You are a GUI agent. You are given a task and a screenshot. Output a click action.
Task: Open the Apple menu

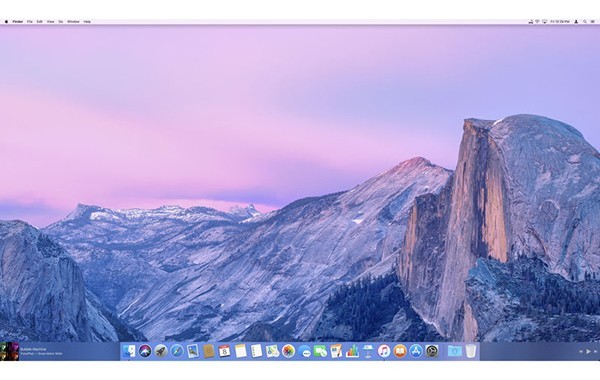click(6, 22)
